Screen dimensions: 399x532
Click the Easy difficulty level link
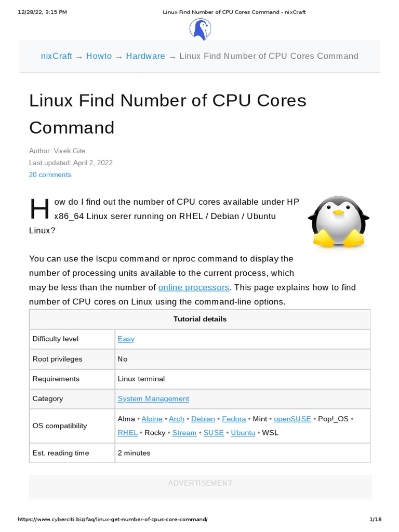(x=126, y=339)
